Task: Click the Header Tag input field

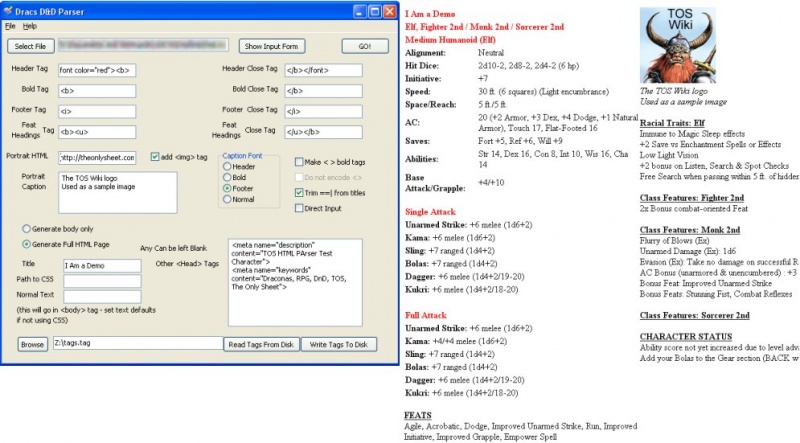Action: click(97, 70)
